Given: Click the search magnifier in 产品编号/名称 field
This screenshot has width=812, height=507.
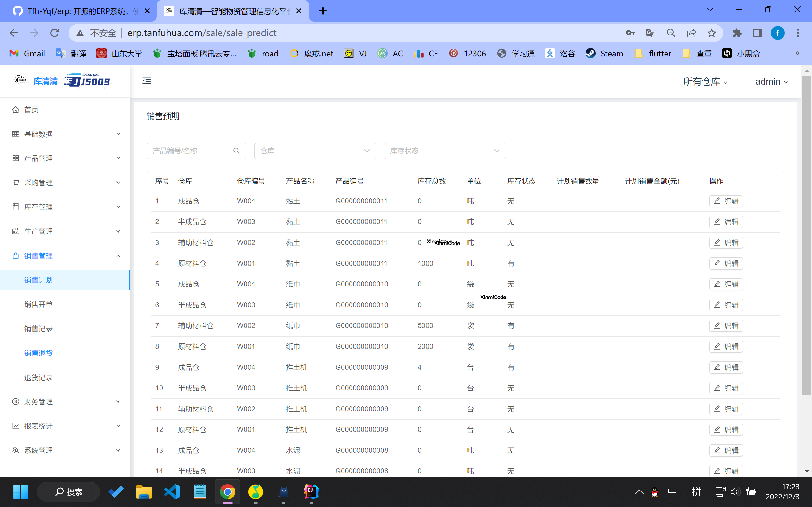Looking at the screenshot, I should click(237, 151).
